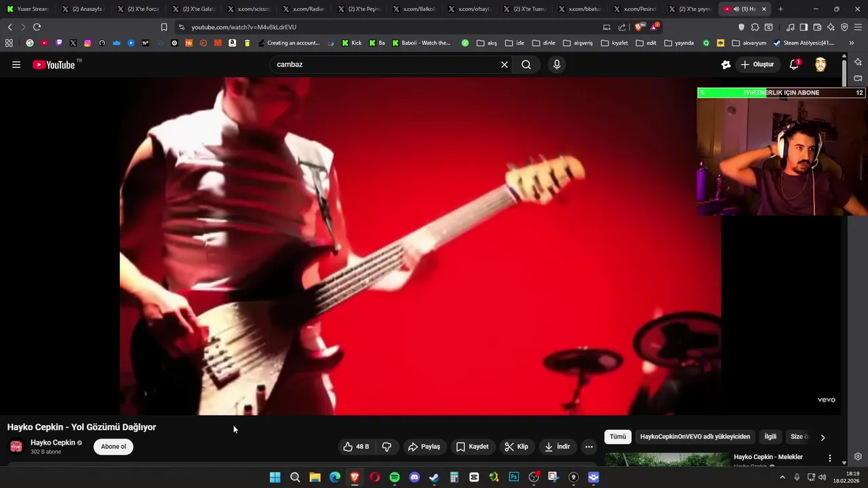Bookmark this page with bookmark icon
This screenshot has height=488, width=868.
pos(163,27)
